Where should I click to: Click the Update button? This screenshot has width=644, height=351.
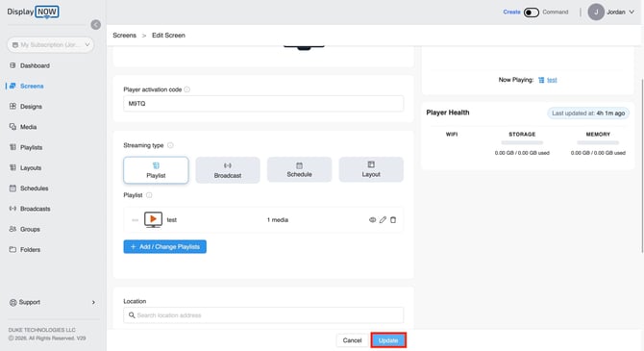point(388,340)
